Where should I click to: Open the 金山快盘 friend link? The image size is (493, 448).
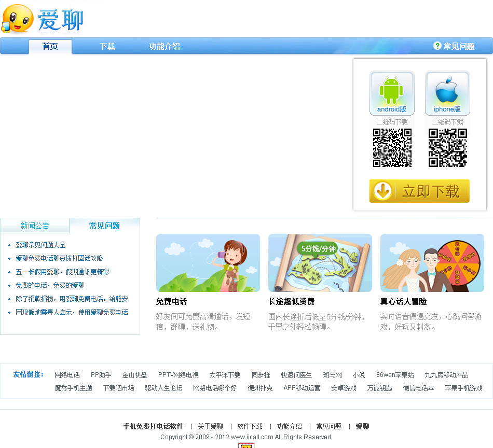pos(134,375)
